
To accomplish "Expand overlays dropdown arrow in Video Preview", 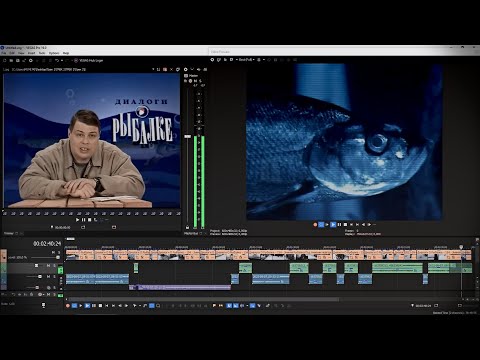I will click(264, 60).
